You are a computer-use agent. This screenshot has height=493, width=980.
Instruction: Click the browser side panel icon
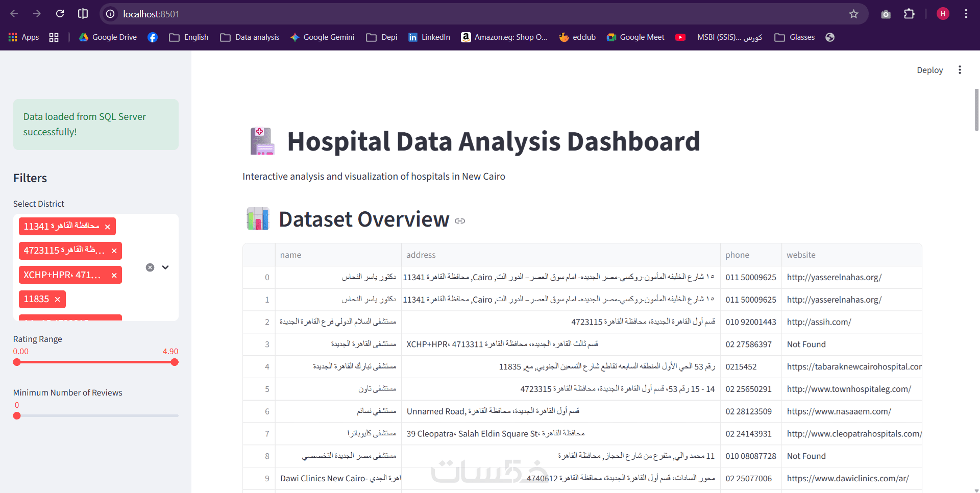(83, 14)
